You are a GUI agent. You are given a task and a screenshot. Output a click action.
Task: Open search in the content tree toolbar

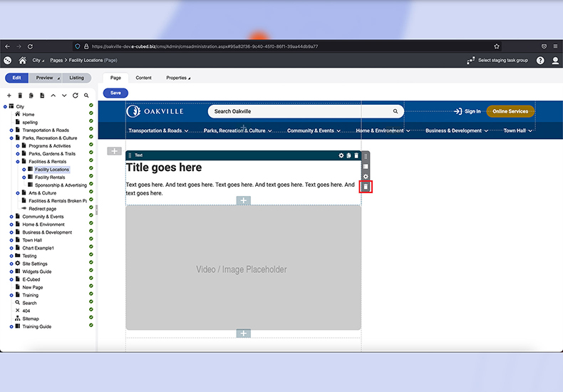[86, 96]
